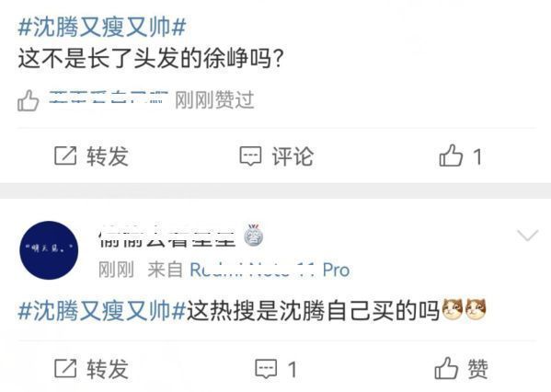
Task: Open the #沈腾又瘦又帅# hashtag in the top post
Action: (101, 27)
